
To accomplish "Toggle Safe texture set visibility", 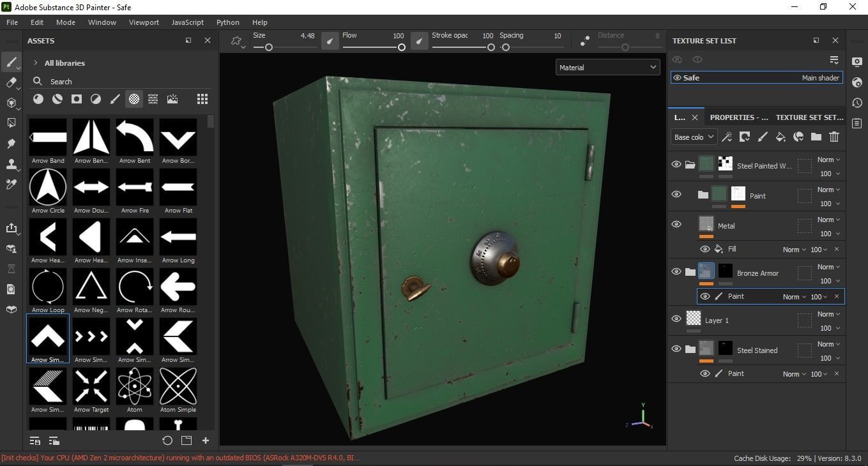I will (x=678, y=78).
